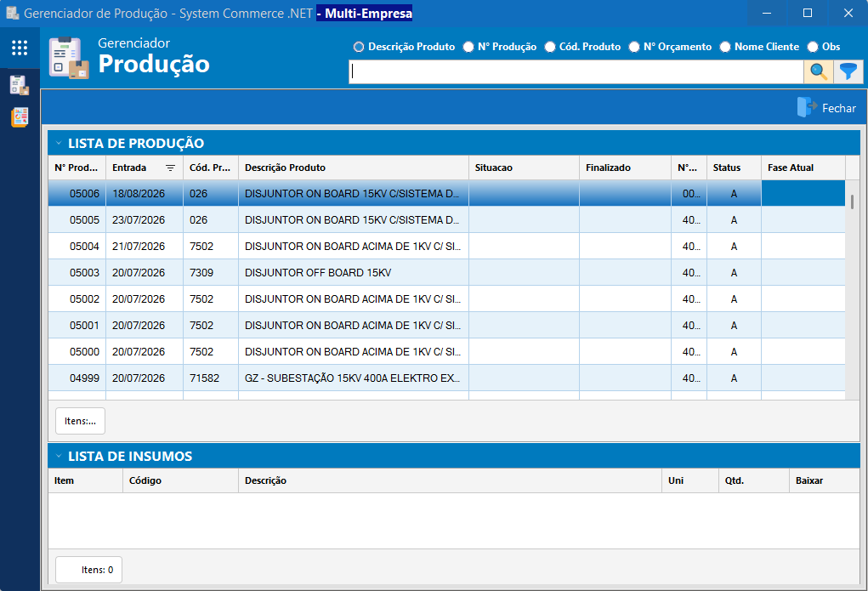Select production row 05006
Image resolution: width=868 pixels, height=591 pixels.
446,193
